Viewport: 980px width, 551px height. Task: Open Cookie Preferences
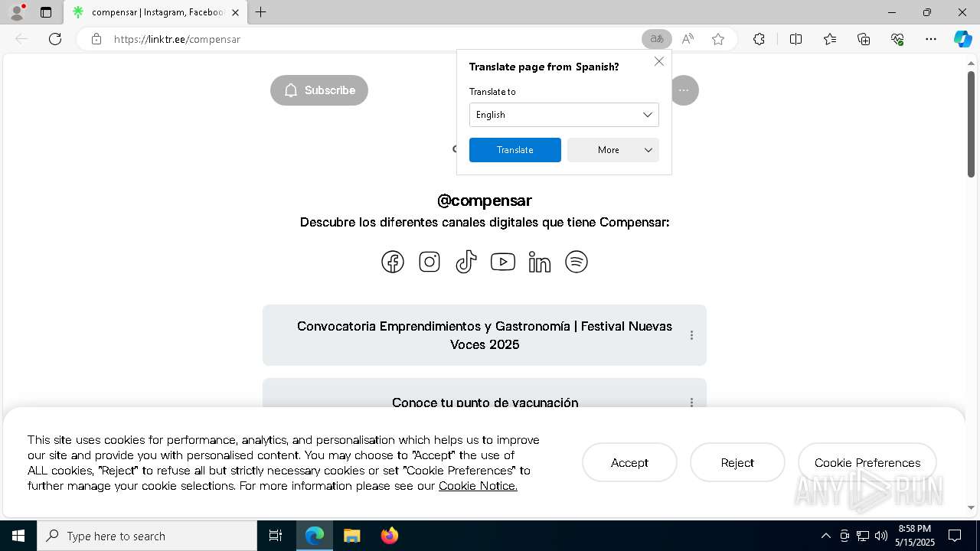867,463
